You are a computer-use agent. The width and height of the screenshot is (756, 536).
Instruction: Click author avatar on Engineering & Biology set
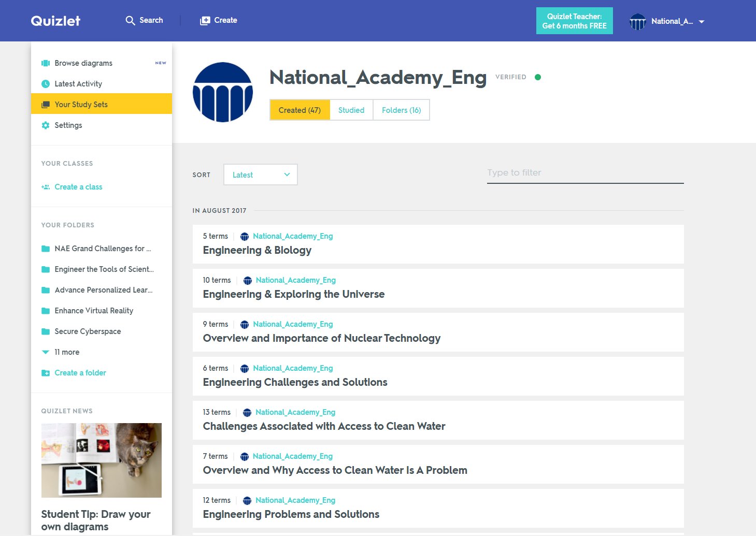(x=245, y=237)
